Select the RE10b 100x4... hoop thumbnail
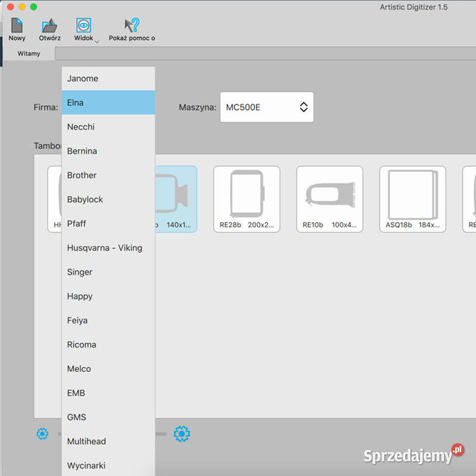The image size is (476, 476). (x=330, y=199)
